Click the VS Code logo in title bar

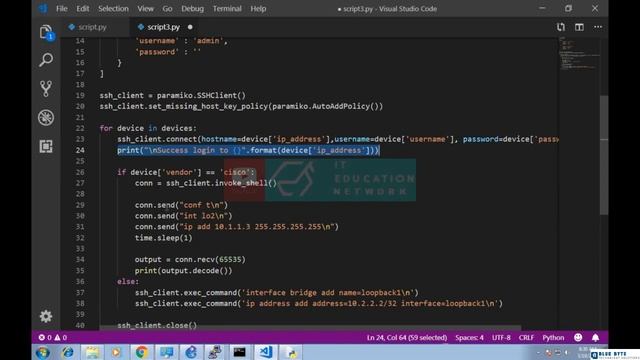pyautogui.click(x=43, y=9)
